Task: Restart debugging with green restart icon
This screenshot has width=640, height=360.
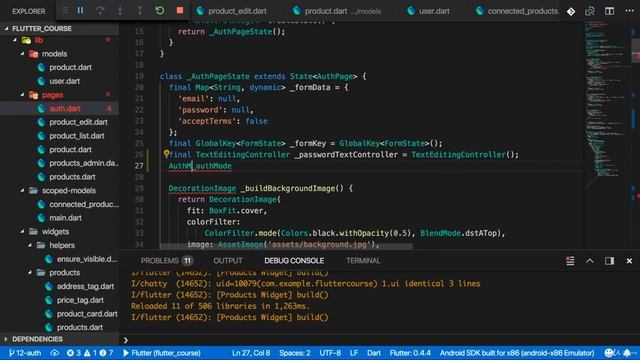Action: point(160,11)
